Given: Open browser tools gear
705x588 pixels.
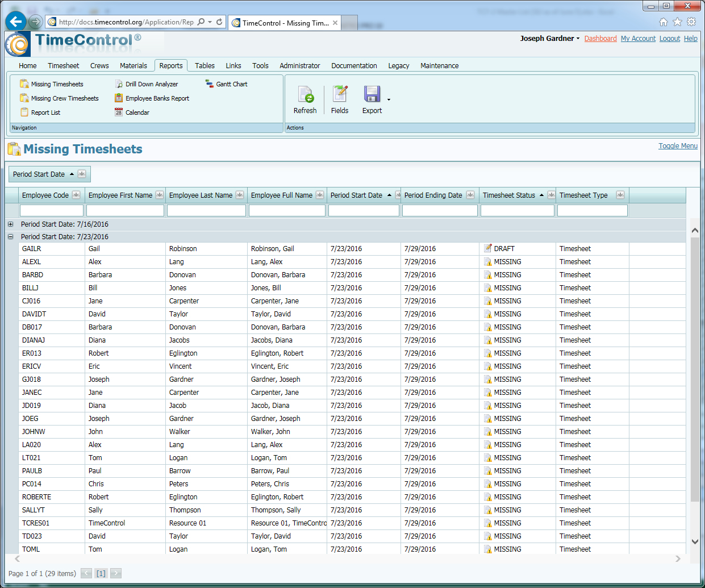Looking at the screenshot, I should [691, 22].
